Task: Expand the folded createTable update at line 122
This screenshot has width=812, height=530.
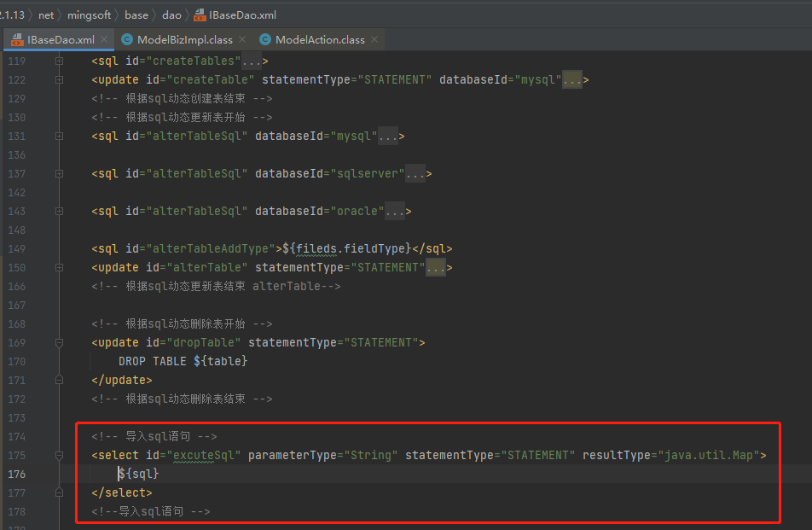Action: pos(60,79)
